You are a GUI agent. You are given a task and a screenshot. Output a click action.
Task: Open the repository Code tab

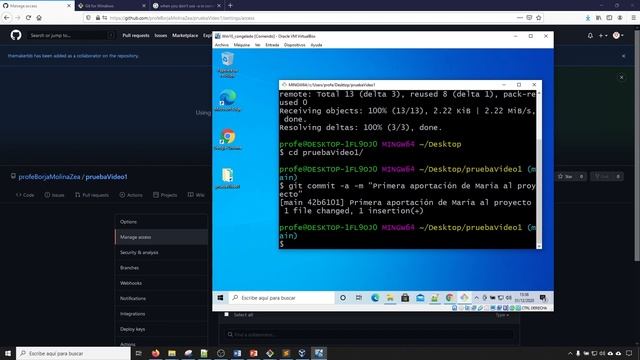[x=25, y=195]
